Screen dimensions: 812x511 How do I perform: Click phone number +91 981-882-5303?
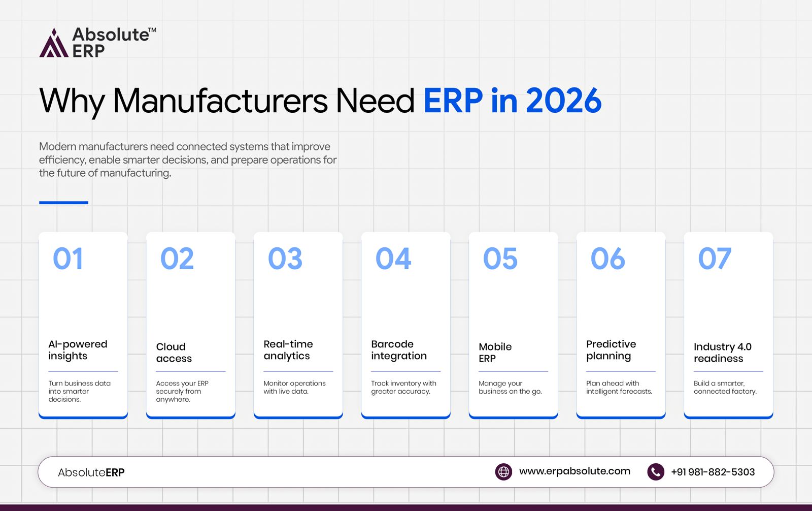point(713,472)
